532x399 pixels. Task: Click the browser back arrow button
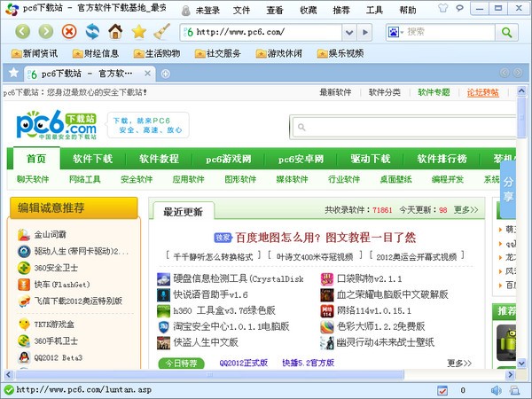click(x=23, y=32)
